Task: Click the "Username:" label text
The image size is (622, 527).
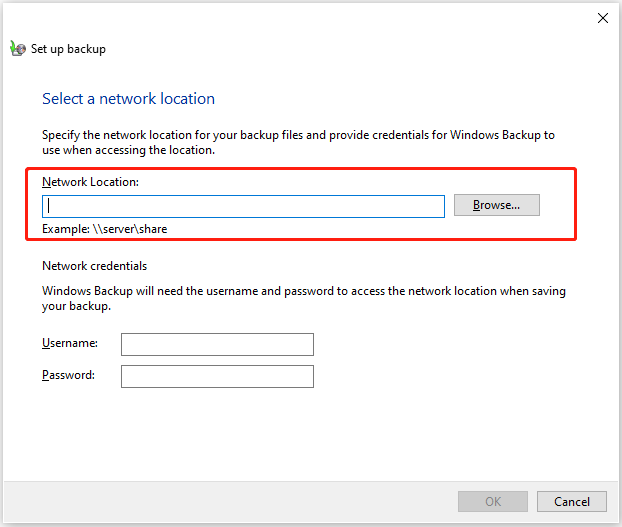Action: pos(70,343)
